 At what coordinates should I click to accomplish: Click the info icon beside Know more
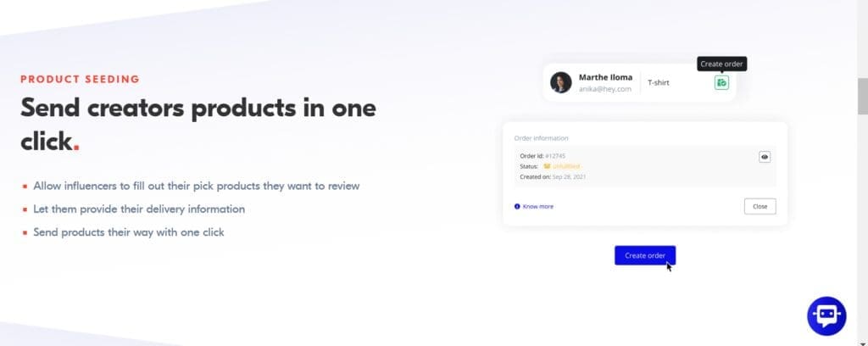tap(517, 206)
